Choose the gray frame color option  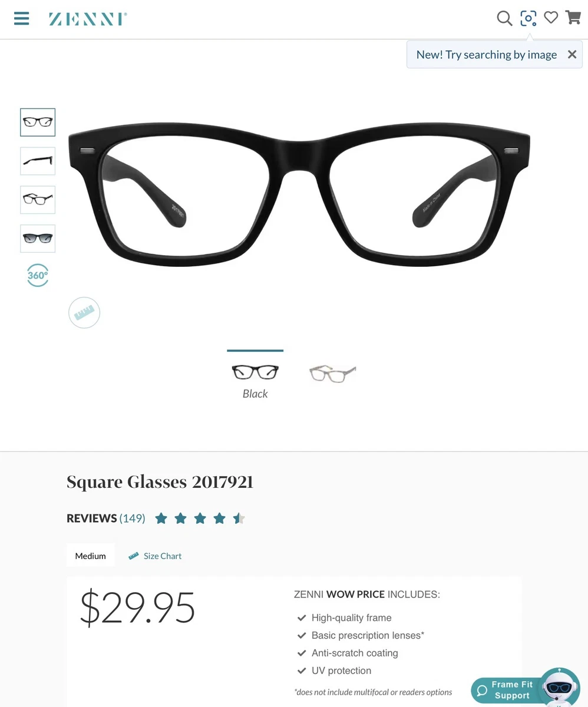click(333, 373)
